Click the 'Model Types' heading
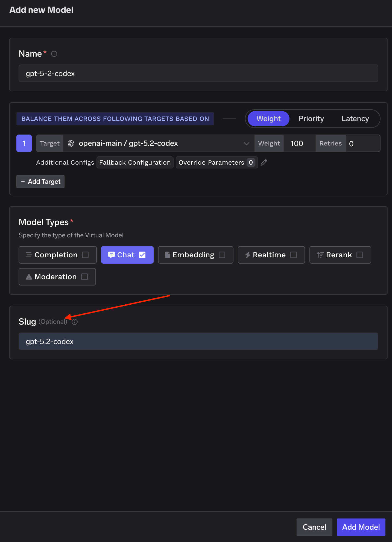Screen dimensions: 392x542 click(x=43, y=222)
